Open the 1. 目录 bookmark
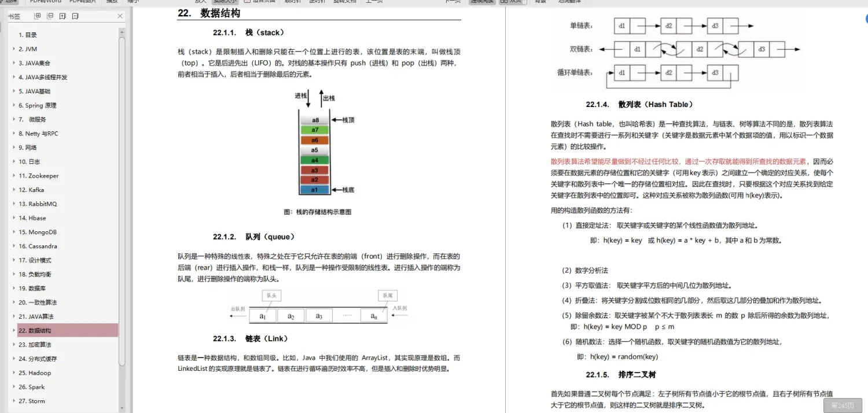The image size is (868, 413). pyautogui.click(x=28, y=35)
